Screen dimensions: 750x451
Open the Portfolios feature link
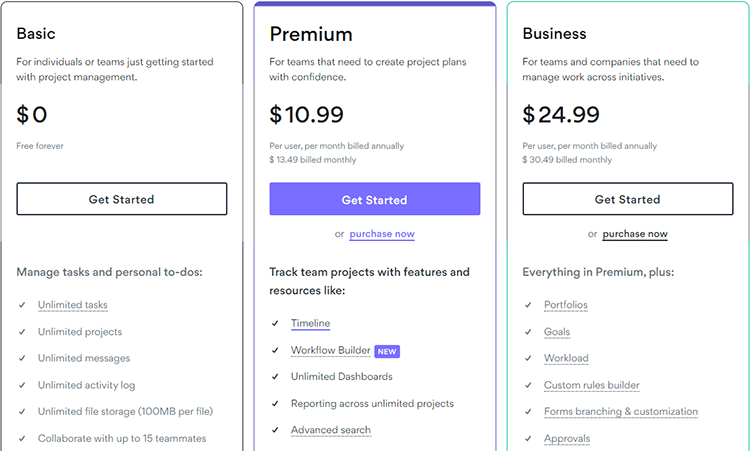tap(566, 305)
